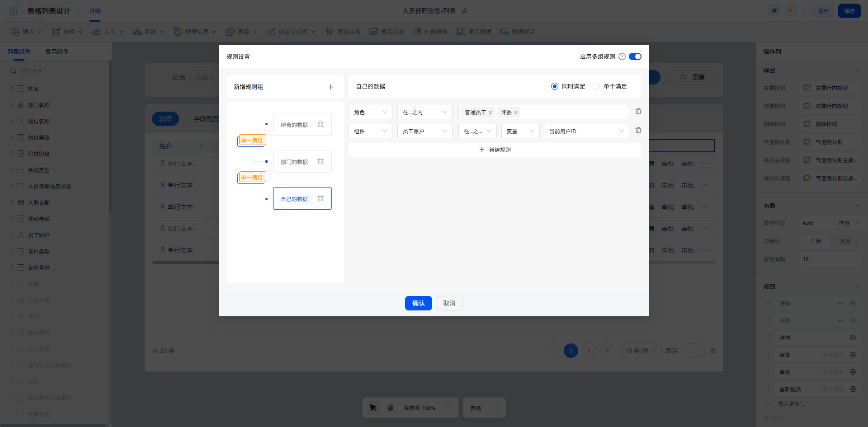Open the 地理信息 toolbar menu
The height and width of the screenshot is (427, 868).
tap(195, 32)
